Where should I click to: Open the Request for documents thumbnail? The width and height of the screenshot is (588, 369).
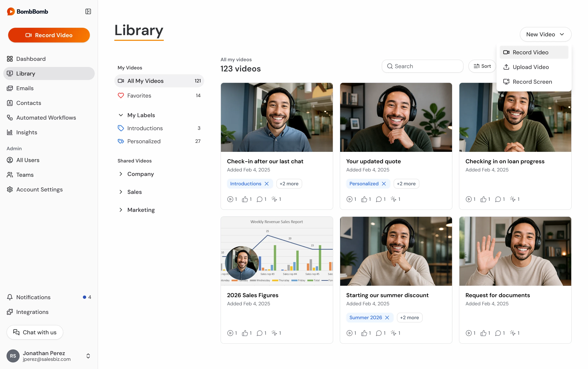(515, 251)
